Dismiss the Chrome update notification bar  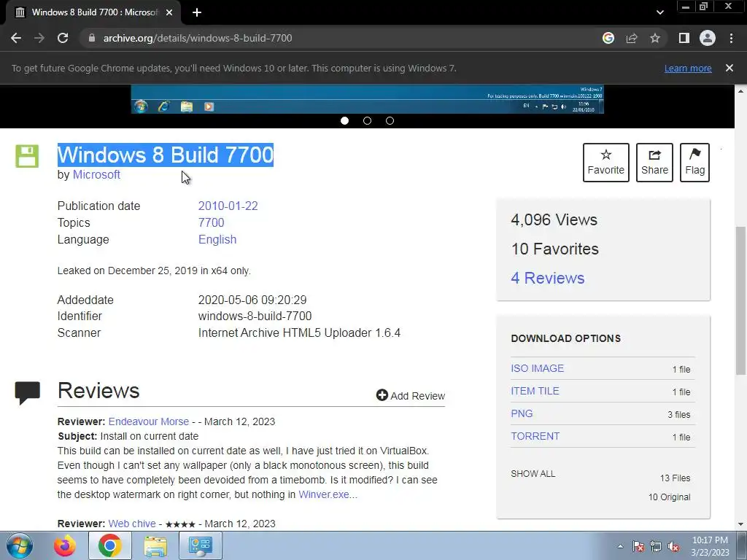coord(729,68)
